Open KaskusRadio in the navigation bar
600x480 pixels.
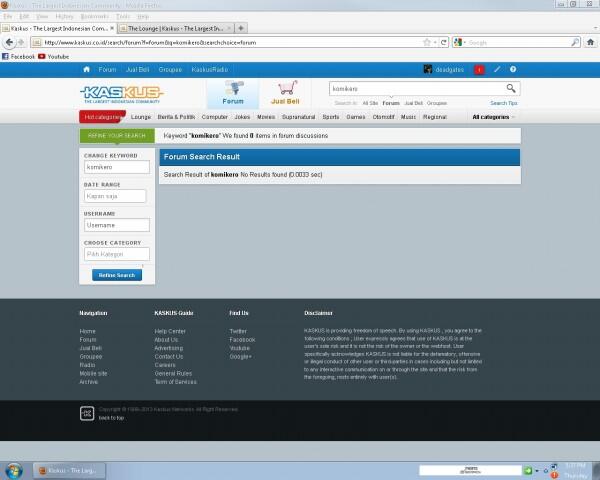tap(210, 69)
